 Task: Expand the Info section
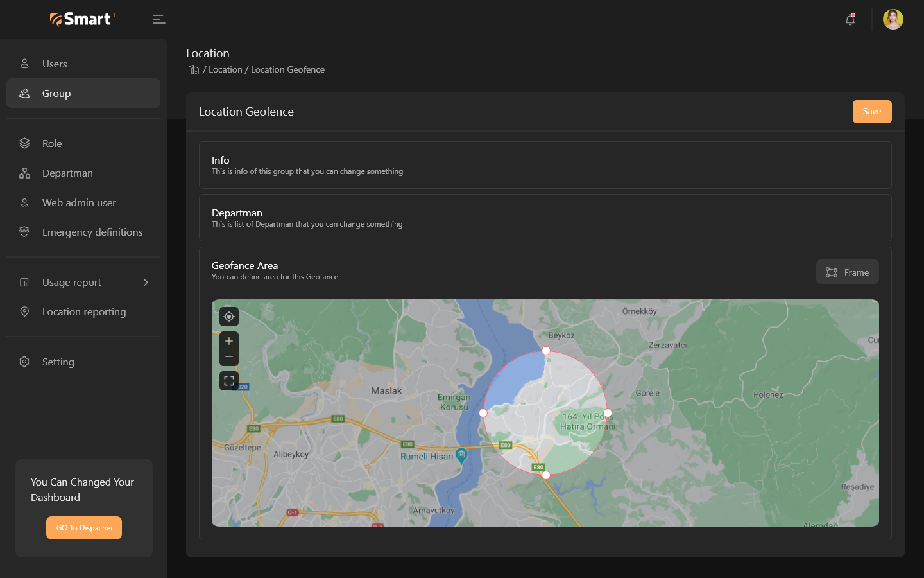(x=545, y=165)
